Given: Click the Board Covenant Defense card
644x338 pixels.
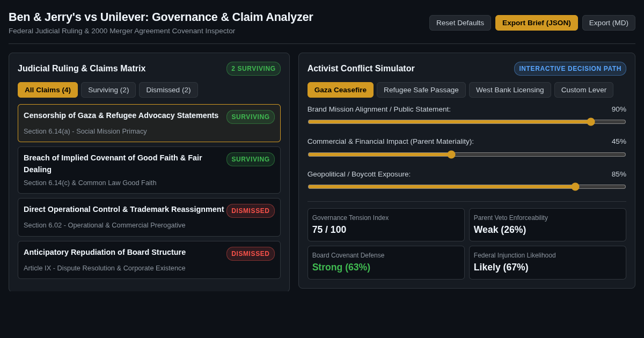Looking at the screenshot, I should (x=386, y=262).
